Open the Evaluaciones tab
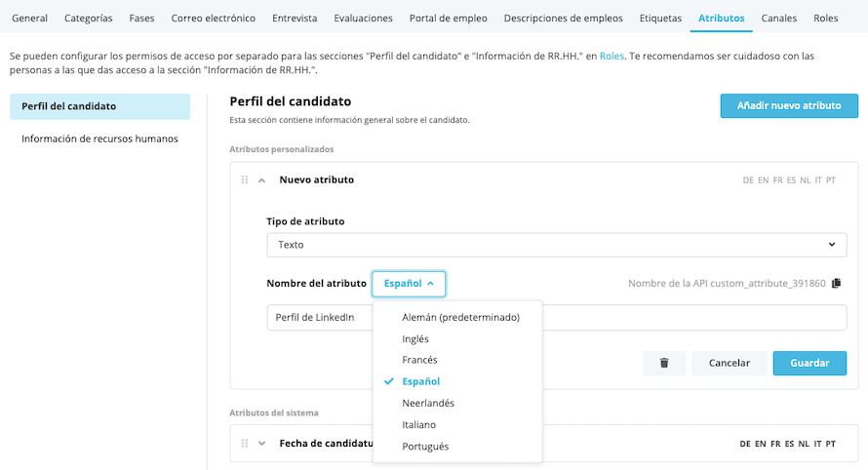Image resolution: width=868 pixels, height=470 pixels. point(363,19)
